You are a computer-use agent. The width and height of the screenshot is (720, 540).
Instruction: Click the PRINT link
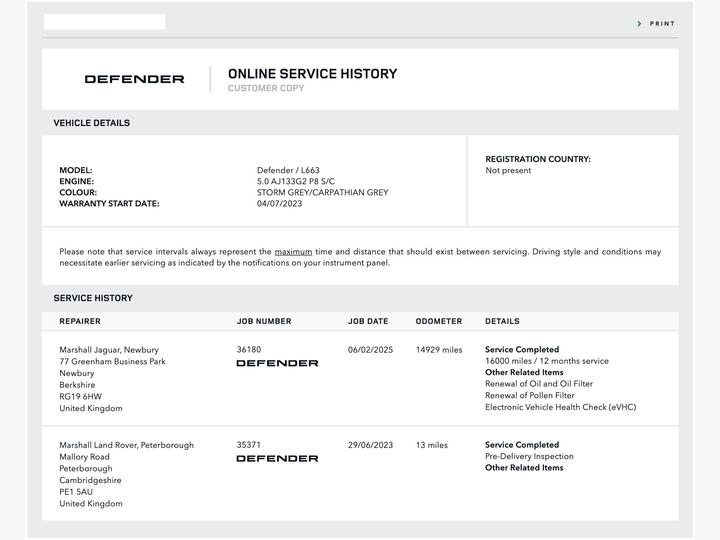click(x=662, y=23)
